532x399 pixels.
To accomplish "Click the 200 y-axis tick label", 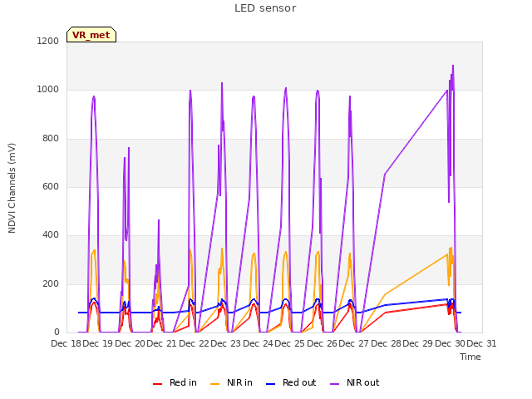I will (x=51, y=284).
